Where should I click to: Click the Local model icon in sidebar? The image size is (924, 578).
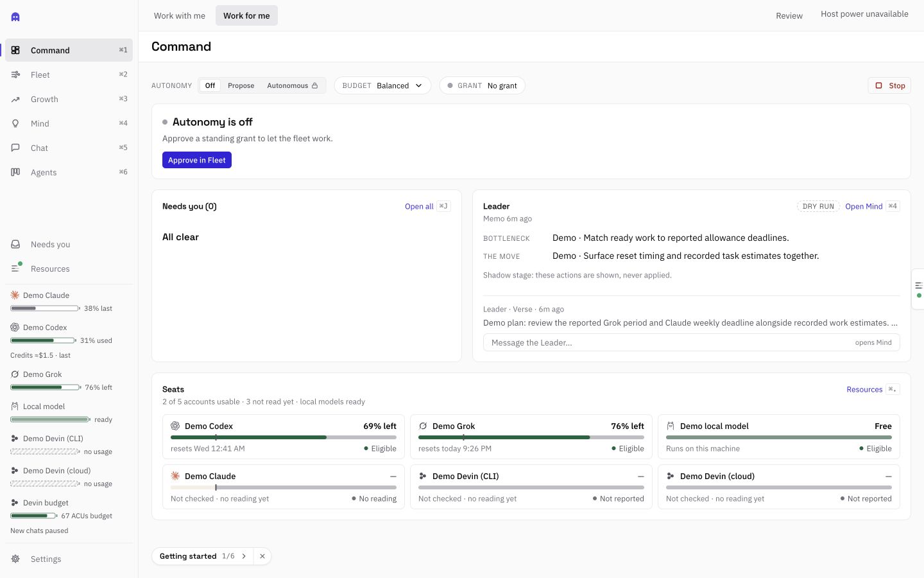(15, 406)
